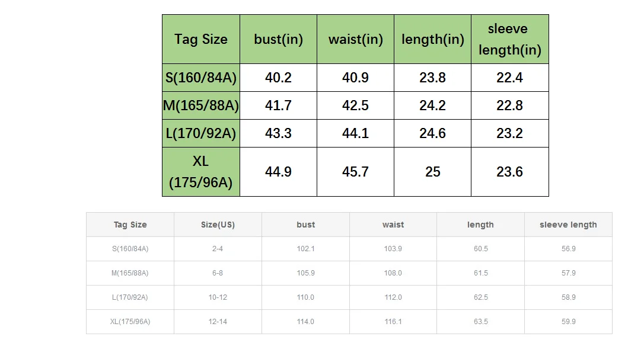The height and width of the screenshot is (362, 644).
Task: Select the Size(US) column header
Action: click(x=218, y=225)
